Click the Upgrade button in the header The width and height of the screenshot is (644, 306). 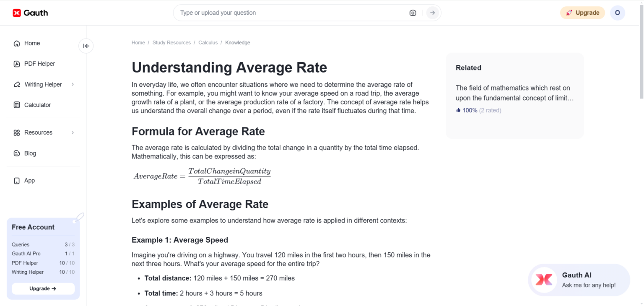coord(582,13)
